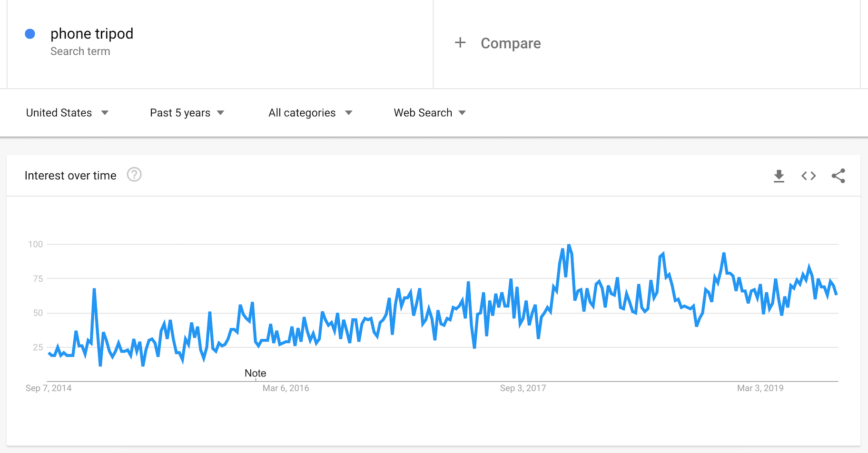The width and height of the screenshot is (868, 453).
Task: Open the United States region dropdown
Action: click(67, 113)
